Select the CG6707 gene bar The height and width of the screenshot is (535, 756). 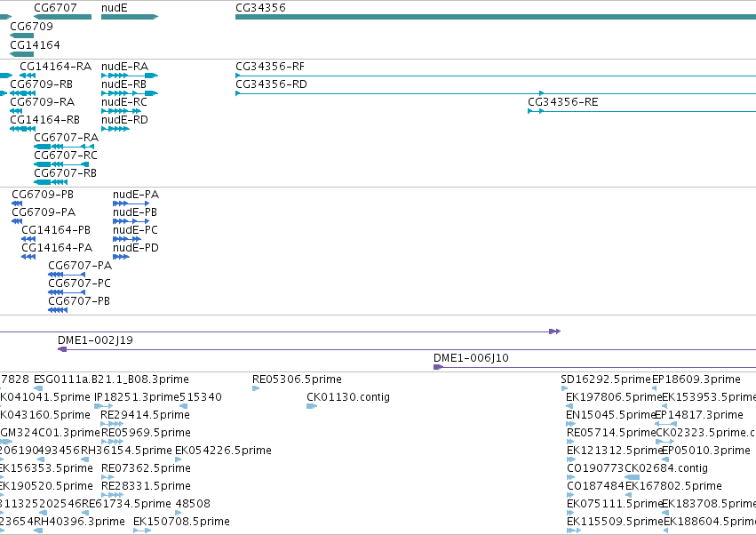point(63,17)
